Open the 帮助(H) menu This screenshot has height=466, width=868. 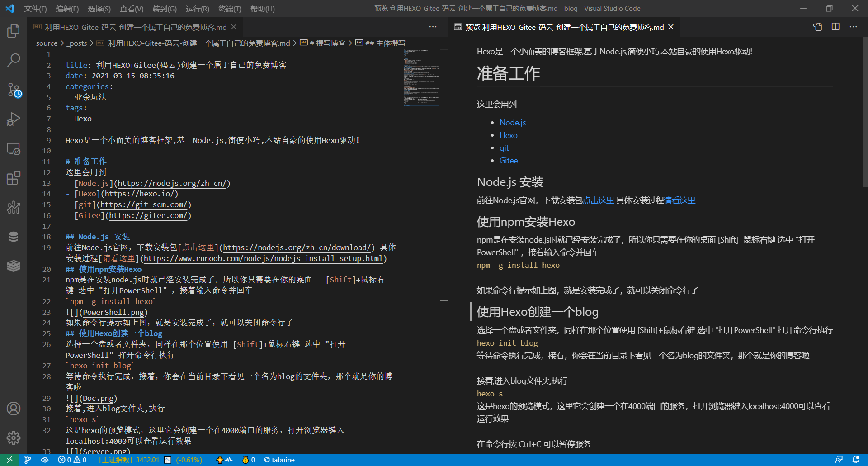262,9
